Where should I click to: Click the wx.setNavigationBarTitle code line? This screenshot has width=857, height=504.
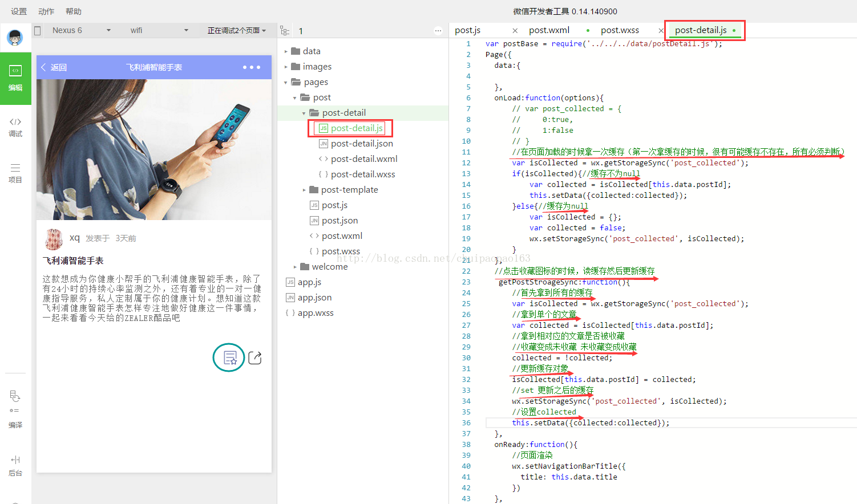point(569,466)
